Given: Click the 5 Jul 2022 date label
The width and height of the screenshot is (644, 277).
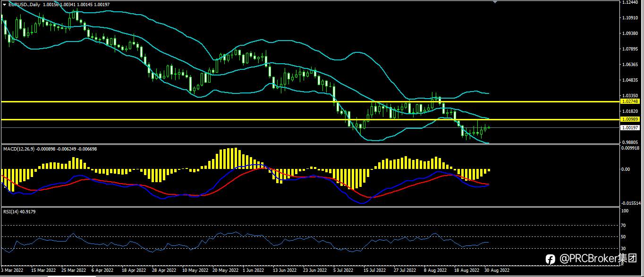Looking at the screenshot, I should pyautogui.click(x=344, y=270).
